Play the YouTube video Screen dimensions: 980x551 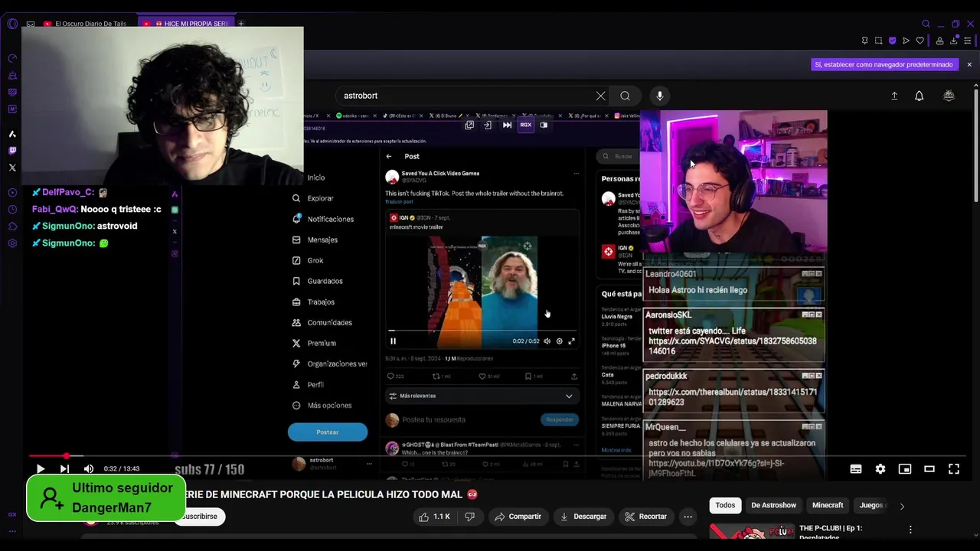pyautogui.click(x=41, y=469)
